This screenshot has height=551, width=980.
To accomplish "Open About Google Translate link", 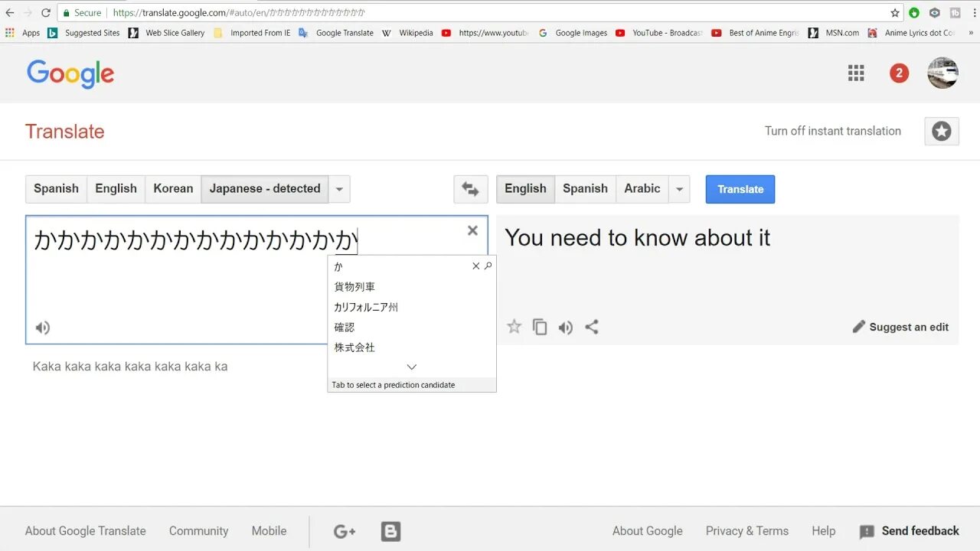I will (85, 531).
